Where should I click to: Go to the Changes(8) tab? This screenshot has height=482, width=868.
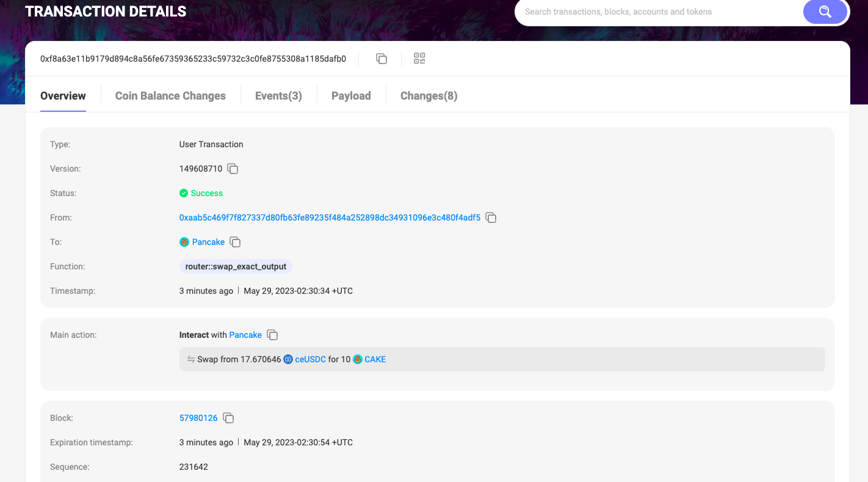[429, 96]
